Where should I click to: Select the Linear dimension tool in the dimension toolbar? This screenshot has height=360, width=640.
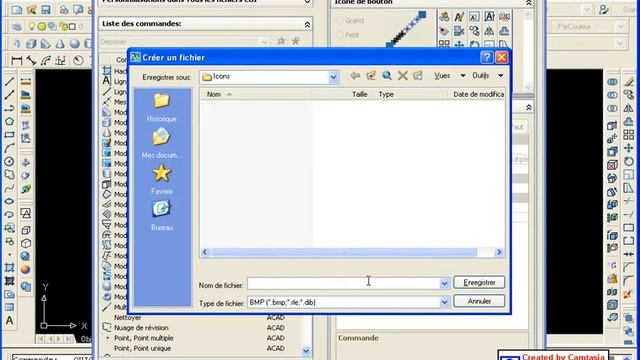[x=17, y=61]
